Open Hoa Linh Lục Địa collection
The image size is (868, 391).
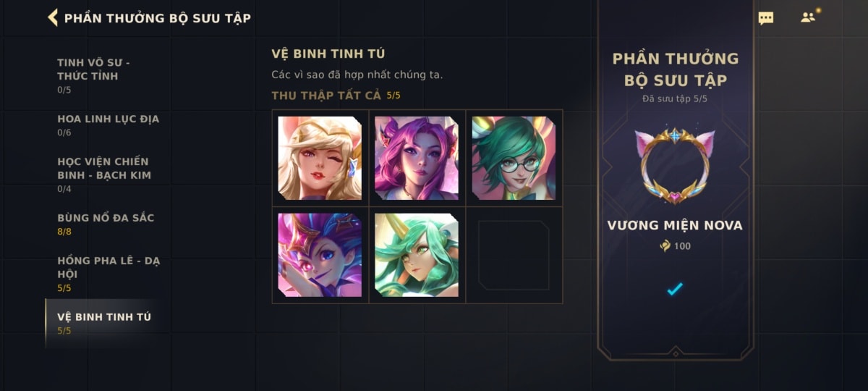click(x=109, y=125)
